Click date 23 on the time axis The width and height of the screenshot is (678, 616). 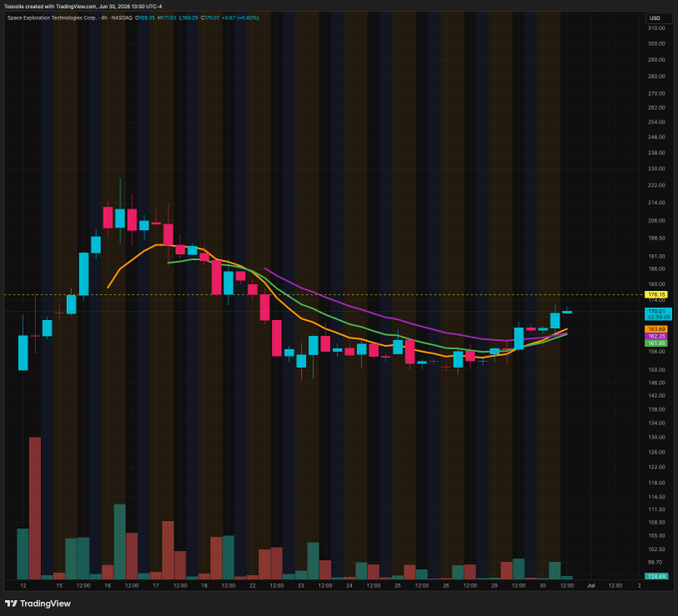point(301,586)
